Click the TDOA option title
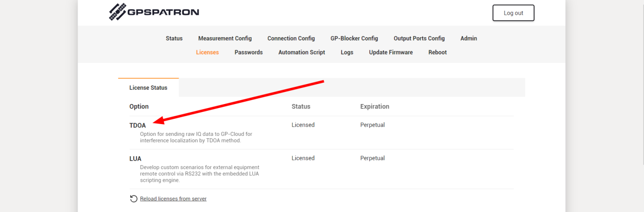Screen dimensions: 644x212 click(x=138, y=126)
